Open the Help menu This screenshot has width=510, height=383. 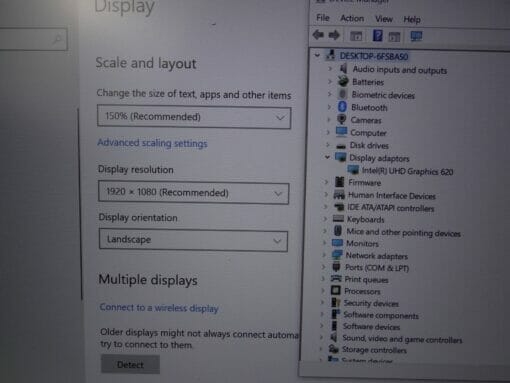coord(412,20)
